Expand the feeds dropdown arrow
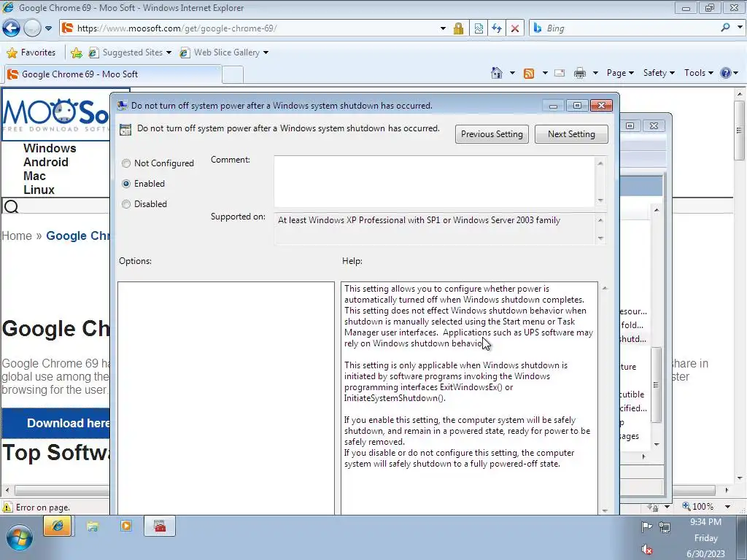747x560 pixels. [544, 73]
